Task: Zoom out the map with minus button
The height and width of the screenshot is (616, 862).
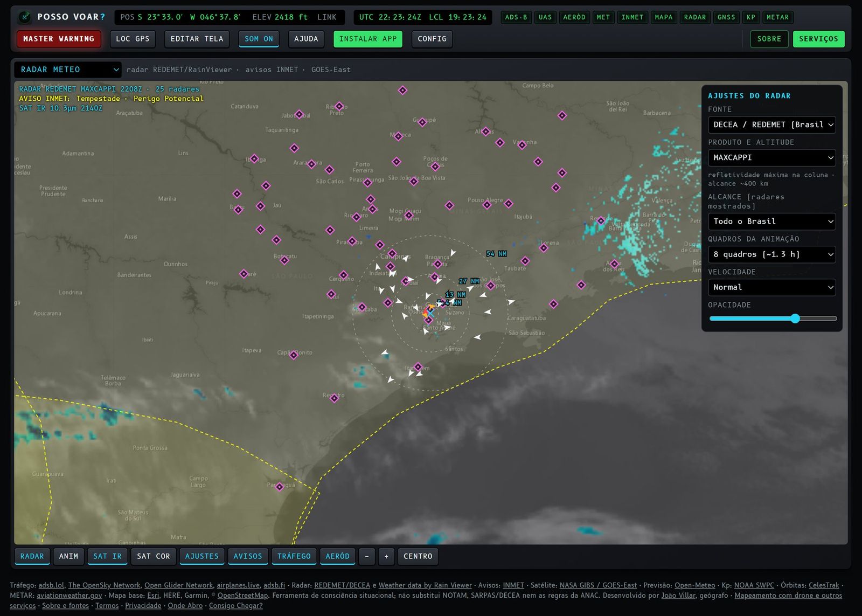Action: tap(367, 556)
